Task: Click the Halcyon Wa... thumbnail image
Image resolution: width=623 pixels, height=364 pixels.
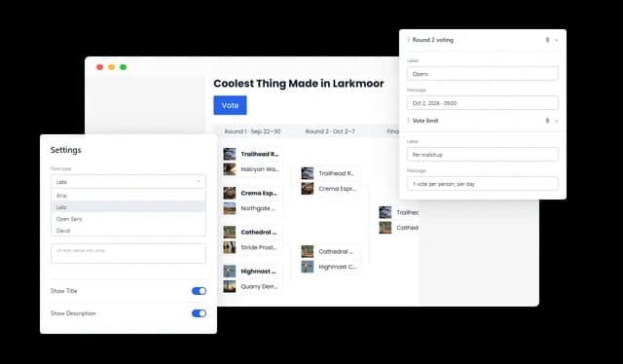Action: [x=230, y=169]
